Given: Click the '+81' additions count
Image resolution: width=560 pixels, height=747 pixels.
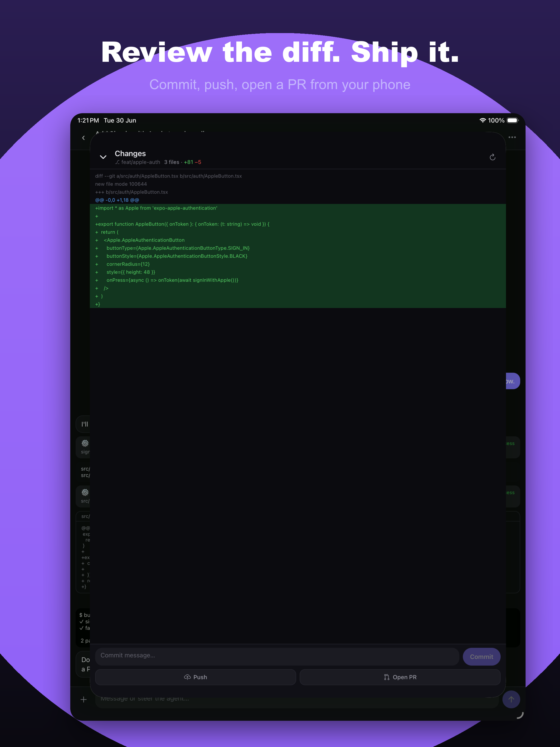Looking at the screenshot, I should pyautogui.click(x=188, y=162).
